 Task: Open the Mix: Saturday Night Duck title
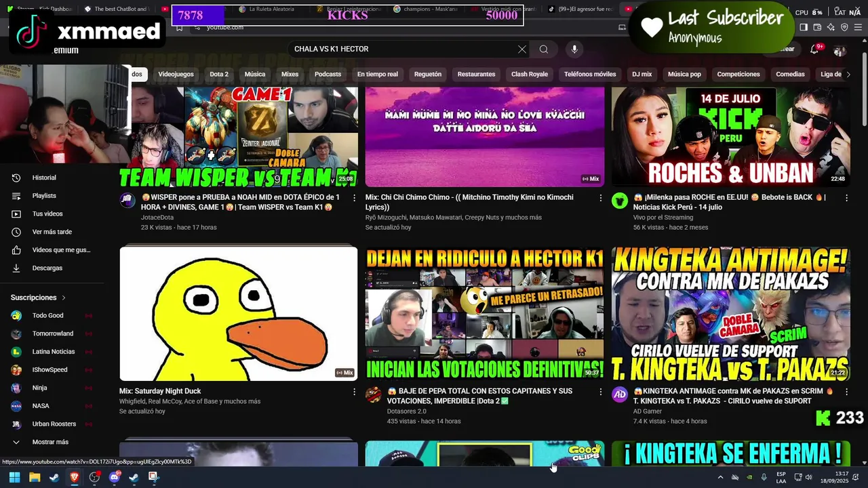point(160,391)
